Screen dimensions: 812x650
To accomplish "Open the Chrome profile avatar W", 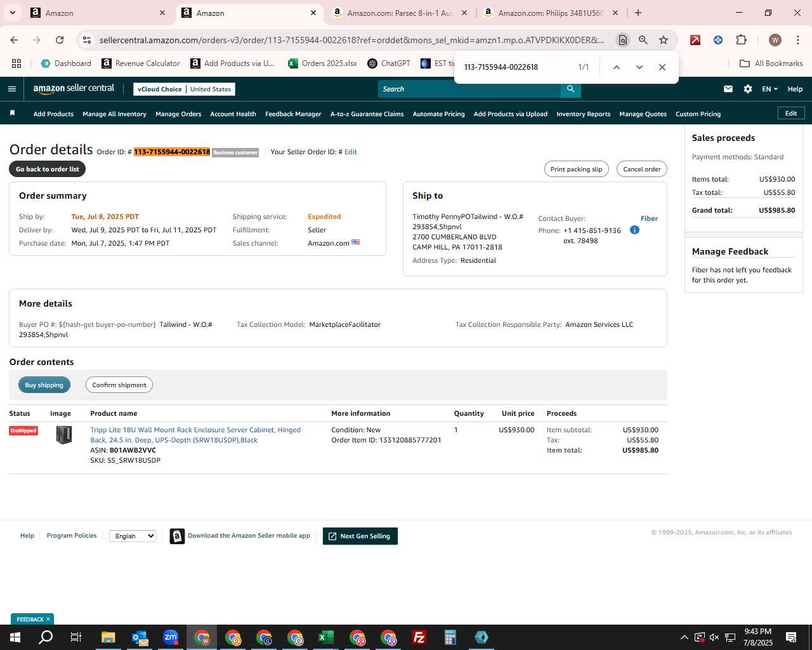I will click(x=775, y=40).
